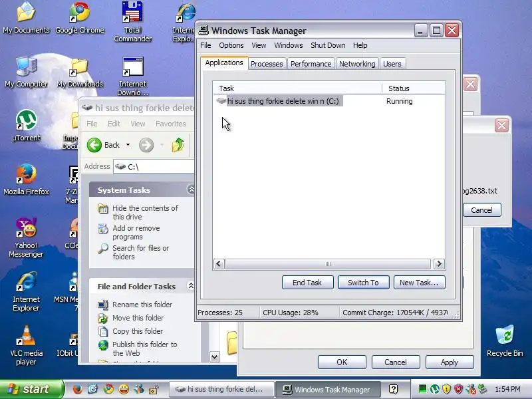The image size is (532, 399).
Task: Click Firefox icon in Quick Launch
Action: (x=78, y=389)
